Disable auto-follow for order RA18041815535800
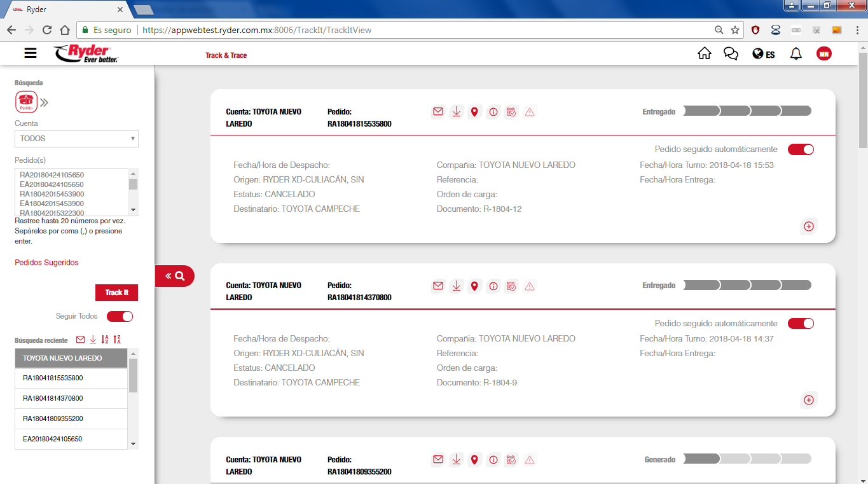This screenshot has height=484, width=868. (801, 149)
